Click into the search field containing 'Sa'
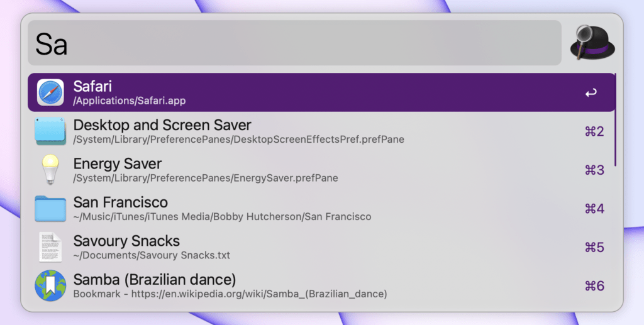The width and height of the screenshot is (644, 325). (294, 43)
